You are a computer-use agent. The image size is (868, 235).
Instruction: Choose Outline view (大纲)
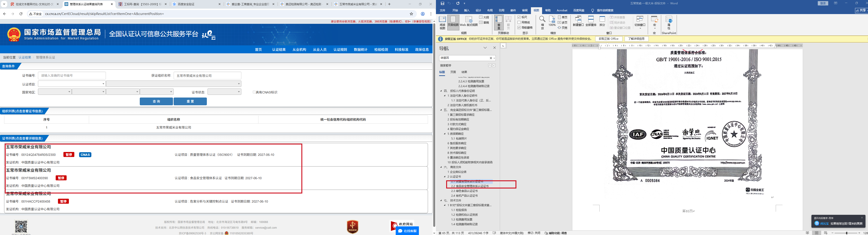tap(484, 17)
